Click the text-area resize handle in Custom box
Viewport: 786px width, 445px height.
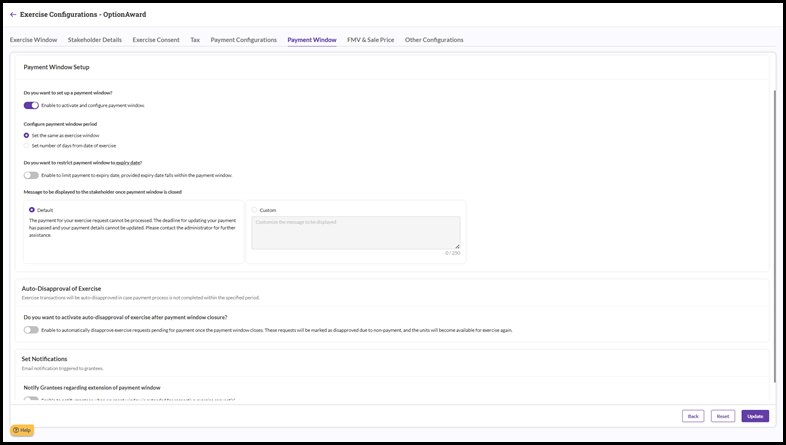click(x=457, y=246)
